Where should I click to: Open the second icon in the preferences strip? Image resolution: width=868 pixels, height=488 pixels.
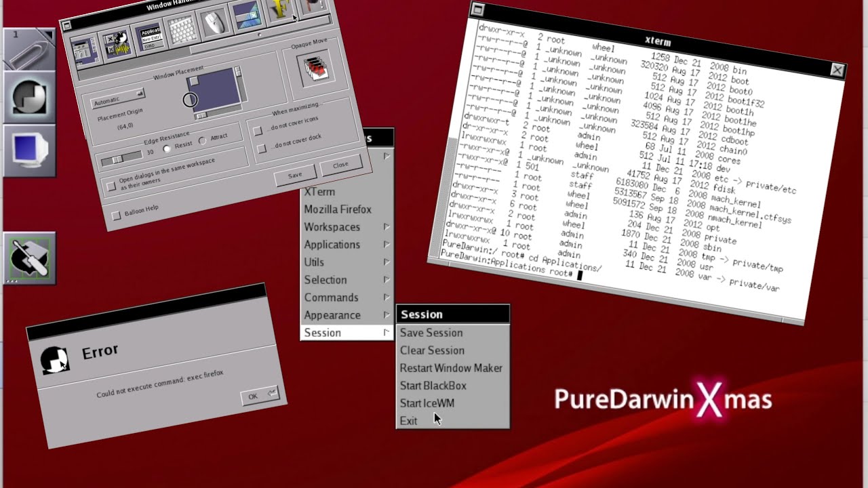[x=117, y=45]
